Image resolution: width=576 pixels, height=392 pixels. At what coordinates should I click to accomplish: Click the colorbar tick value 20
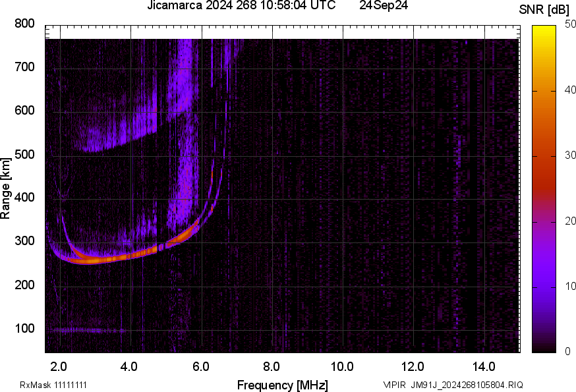click(x=570, y=221)
